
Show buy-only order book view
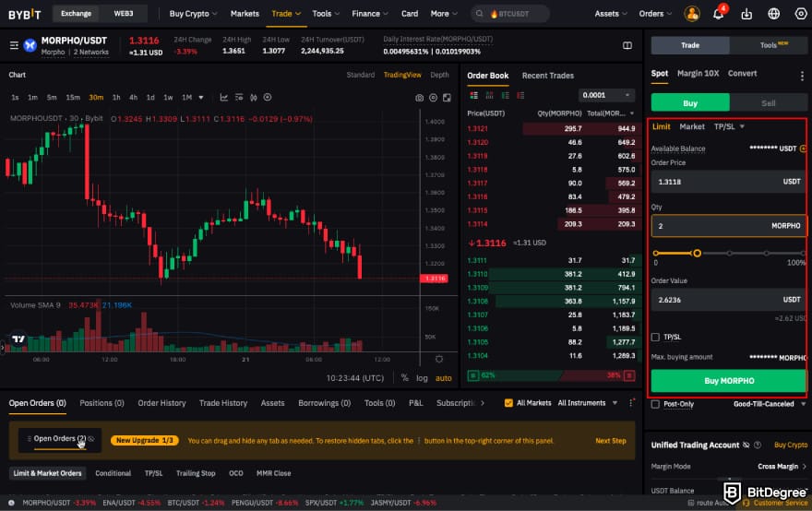click(505, 95)
